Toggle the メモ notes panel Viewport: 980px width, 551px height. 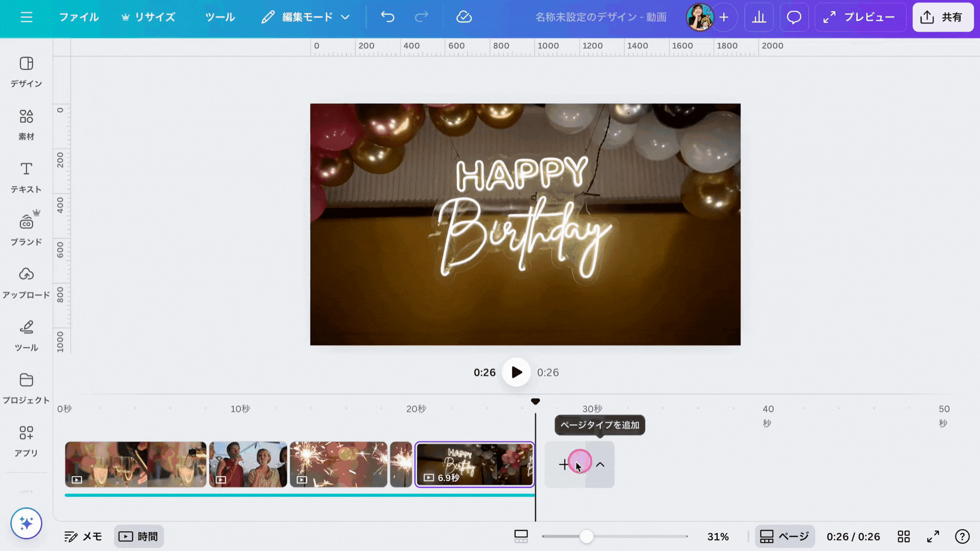[83, 536]
